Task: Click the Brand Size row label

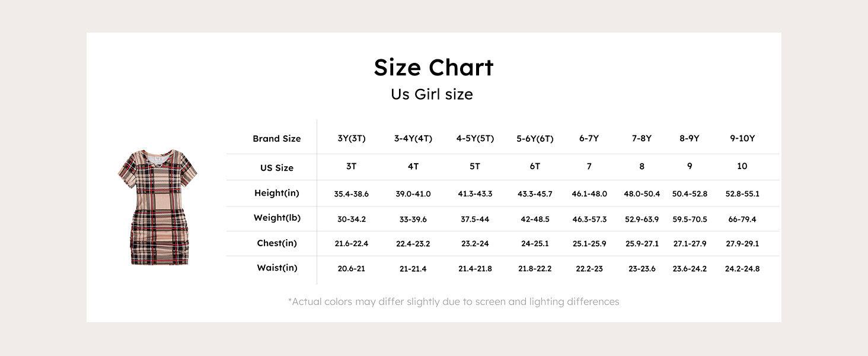Action: point(276,139)
